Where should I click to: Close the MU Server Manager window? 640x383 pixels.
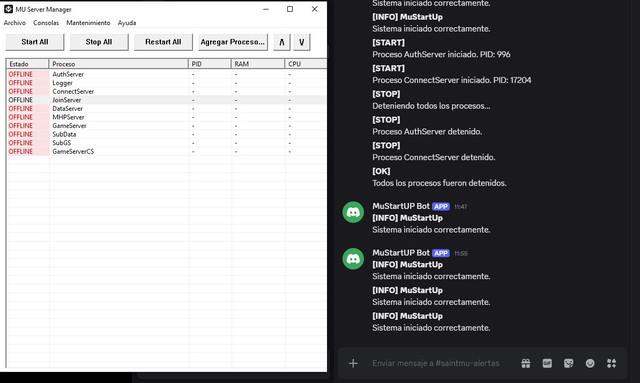click(x=314, y=9)
